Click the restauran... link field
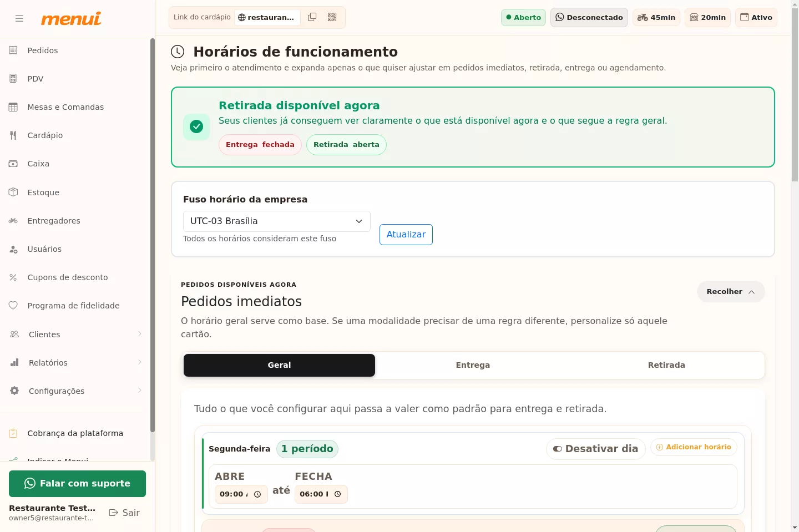The image size is (799, 532). pyautogui.click(x=267, y=18)
